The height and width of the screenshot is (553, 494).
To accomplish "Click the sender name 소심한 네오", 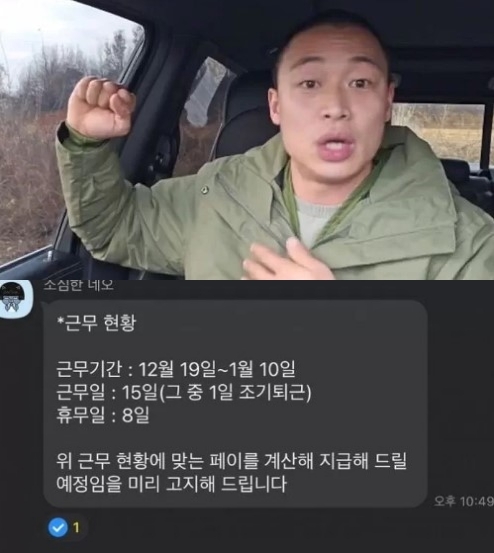I will click(x=78, y=286).
